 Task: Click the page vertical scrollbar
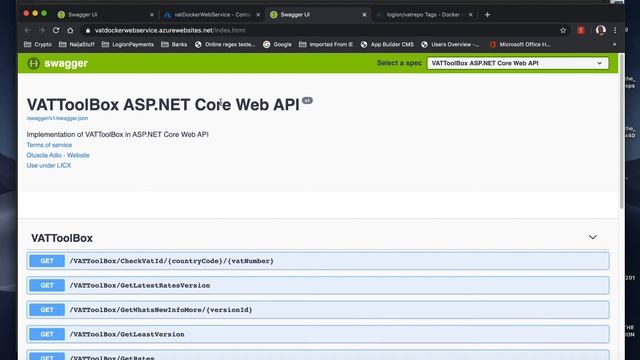622,131
